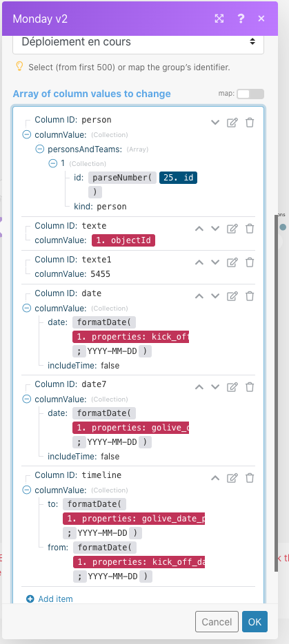
Task: Confirm with the OK button
Action: (x=255, y=621)
